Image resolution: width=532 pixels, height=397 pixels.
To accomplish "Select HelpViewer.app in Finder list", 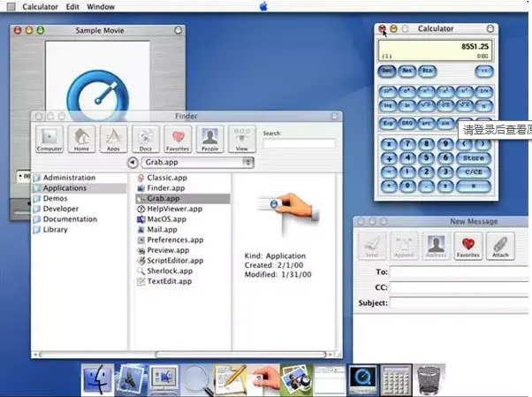I will point(183,209).
